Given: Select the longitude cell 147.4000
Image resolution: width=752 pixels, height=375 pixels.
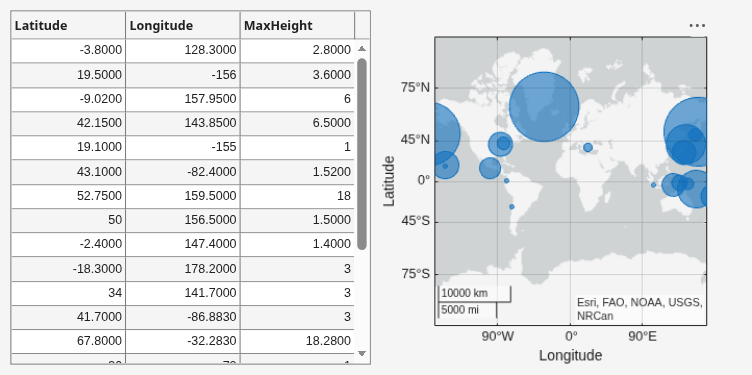Looking at the screenshot, I should pos(183,244).
